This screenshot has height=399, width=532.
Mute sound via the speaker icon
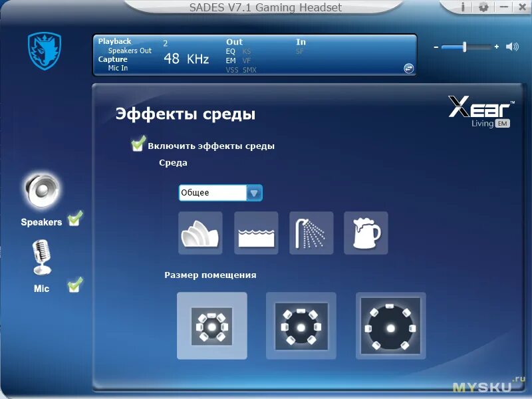point(512,47)
